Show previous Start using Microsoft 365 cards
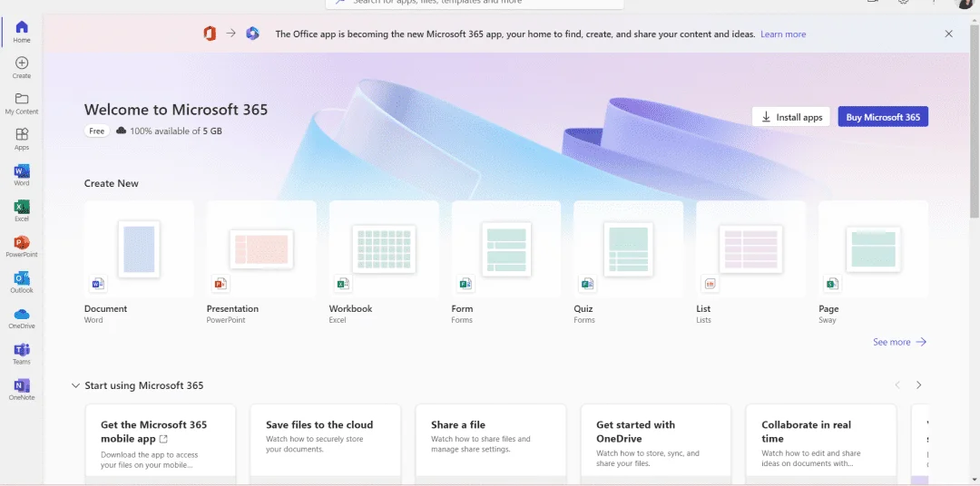The height and width of the screenshot is (486, 980). 897,384
